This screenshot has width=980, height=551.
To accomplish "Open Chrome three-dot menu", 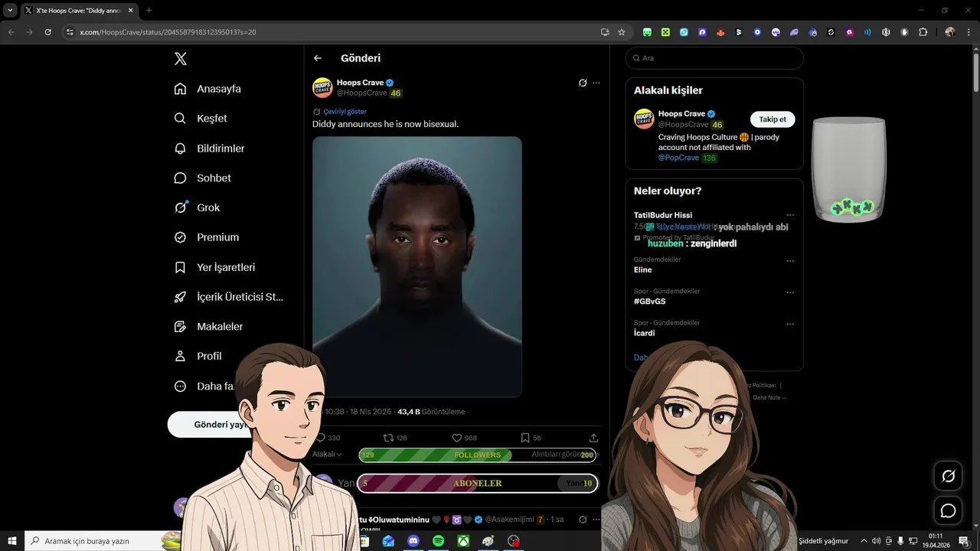I will click(969, 32).
